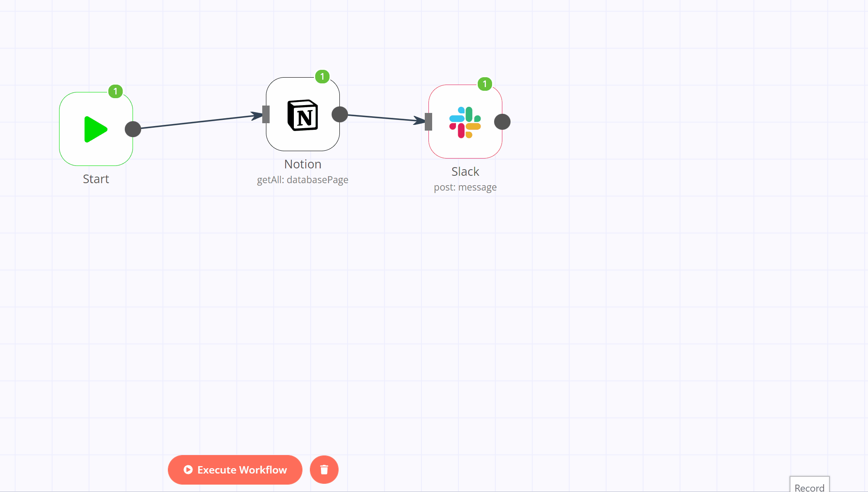
Task: Click the 'Notion' node label
Action: [x=302, y=164]
